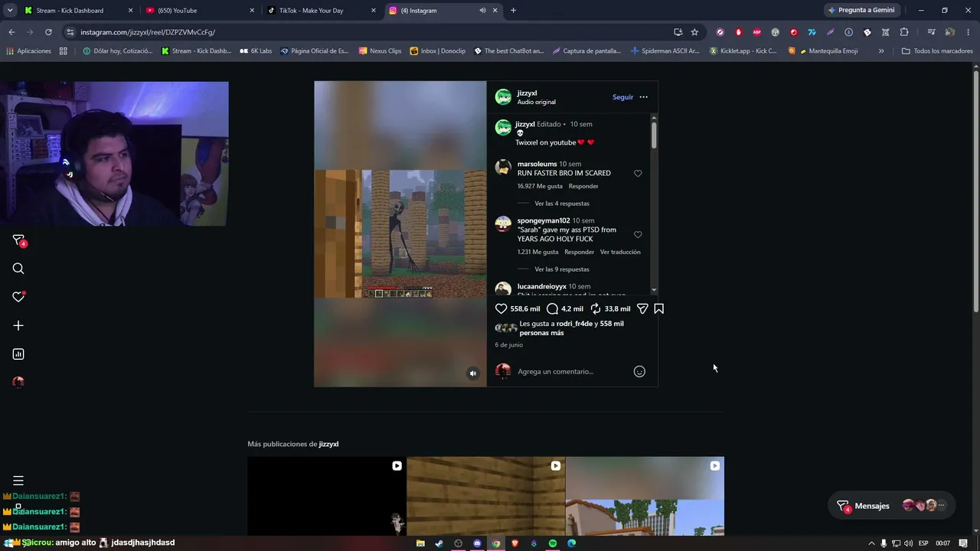Open the rodri_fr4de profile from likes line
This screenshot has width=980, height=551.
coord(574,324)
